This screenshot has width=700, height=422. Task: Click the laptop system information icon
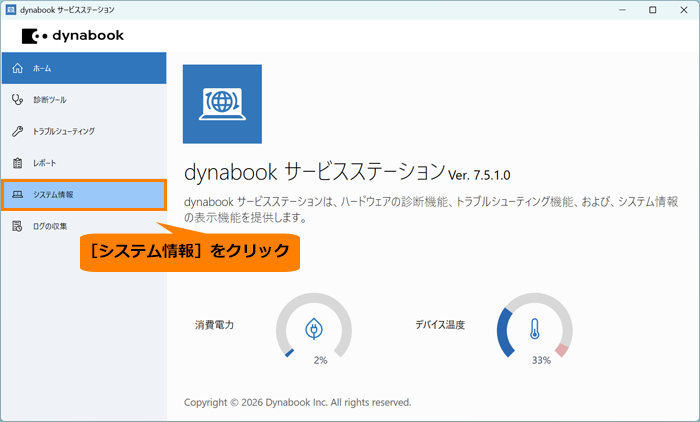(x=17, y=195)
